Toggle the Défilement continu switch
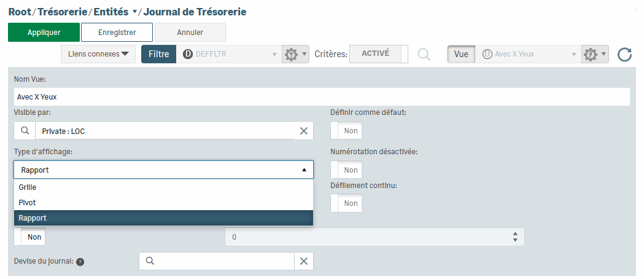 tap(346, 203)
